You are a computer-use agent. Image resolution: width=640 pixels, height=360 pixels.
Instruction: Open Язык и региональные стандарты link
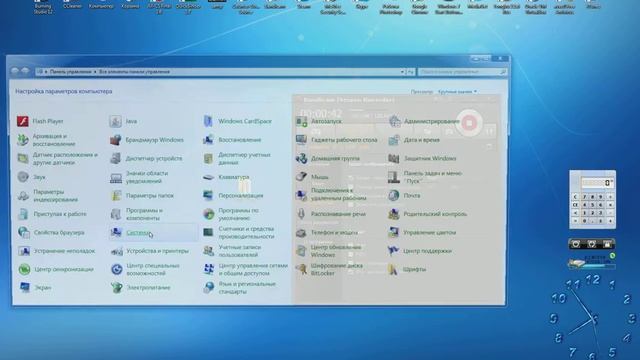pos(247,287)
